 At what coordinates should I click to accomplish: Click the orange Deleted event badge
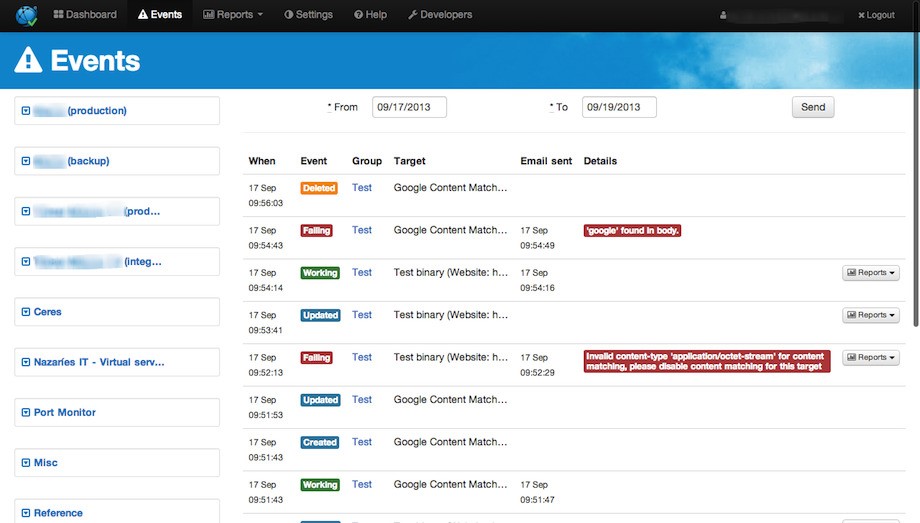pos(319,188)
